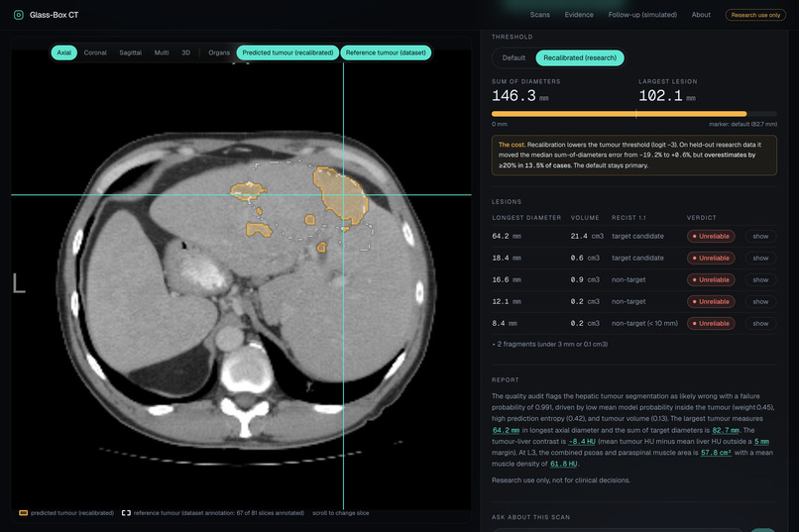Click the 57.8 cm² link in report
The height and width of the screenshot is (532, 799).
click(716, 453)
